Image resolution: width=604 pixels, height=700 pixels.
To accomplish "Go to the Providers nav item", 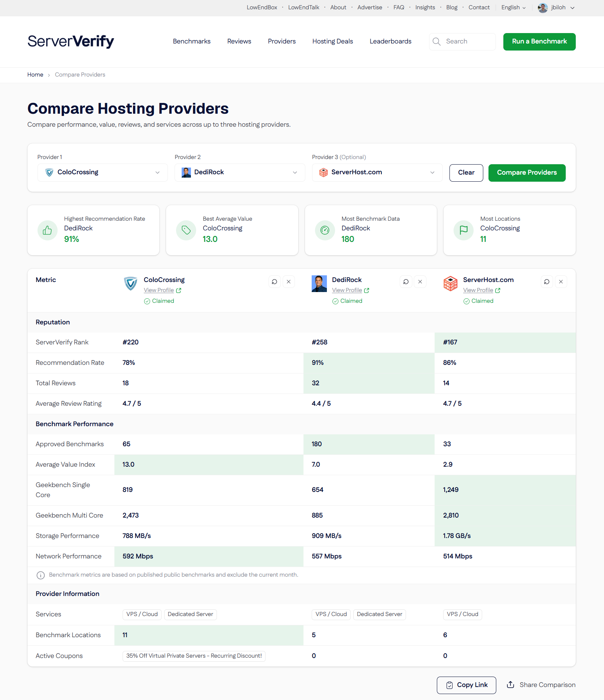I will [x=282, y=41].
